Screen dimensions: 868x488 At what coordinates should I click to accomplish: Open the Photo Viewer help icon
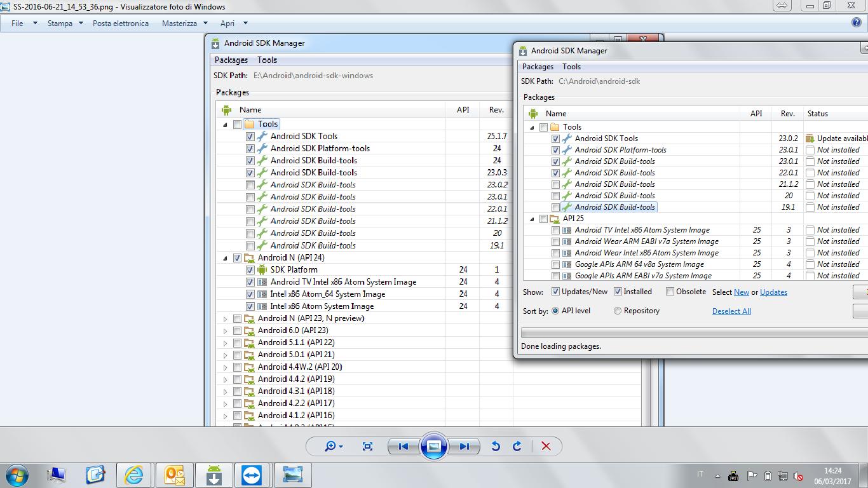[856, 23]
